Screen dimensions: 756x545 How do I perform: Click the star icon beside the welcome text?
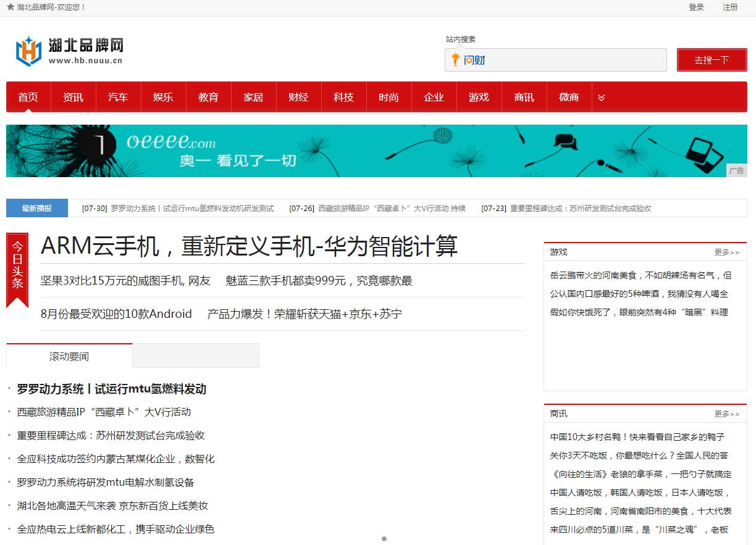[10, 7]
